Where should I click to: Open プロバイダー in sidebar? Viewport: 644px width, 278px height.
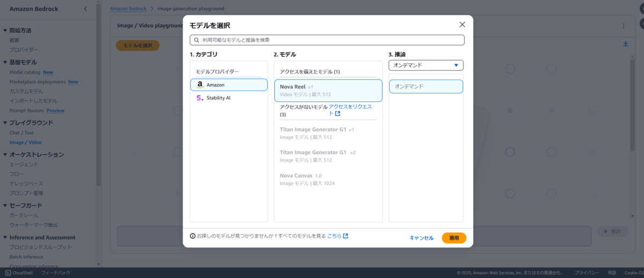[x=24, y=50]
